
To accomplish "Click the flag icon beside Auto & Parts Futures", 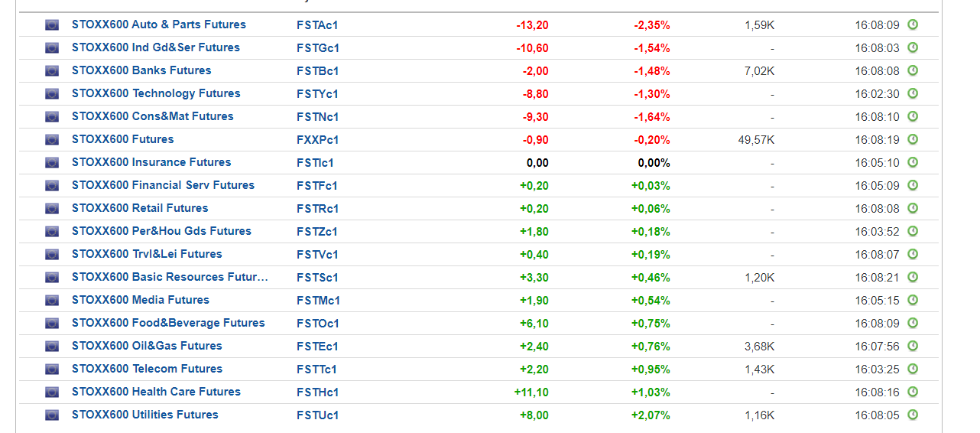I will (x=52, y=25).
